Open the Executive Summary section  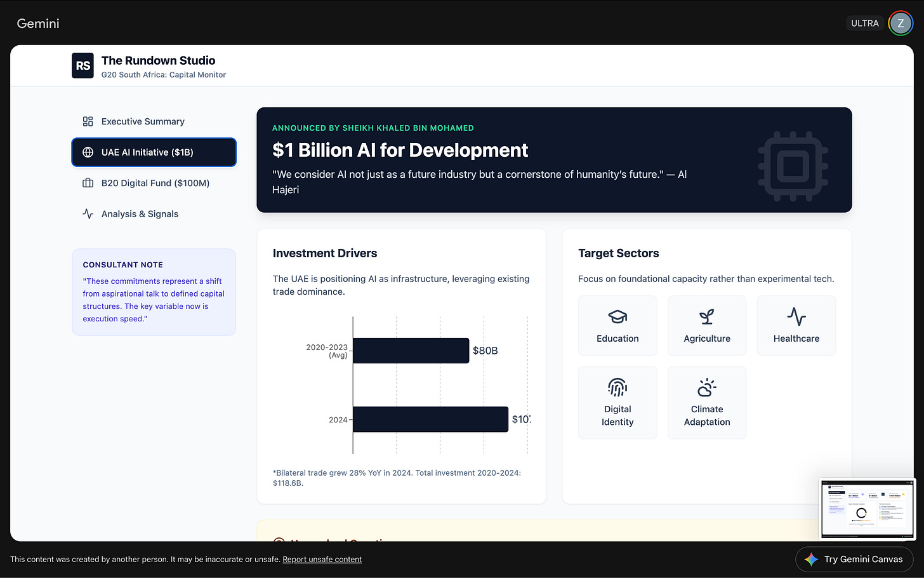tap(154, 121)
